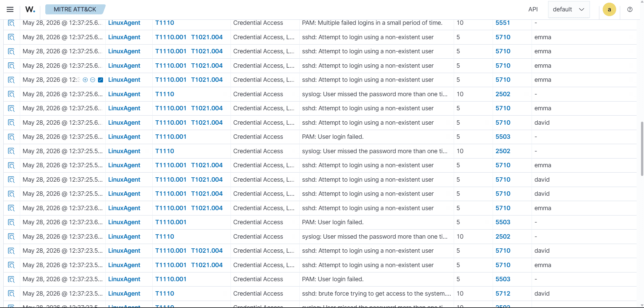
Task: Select 'sshd: brute force trying to get access' description
Action: tap(376, 294)
